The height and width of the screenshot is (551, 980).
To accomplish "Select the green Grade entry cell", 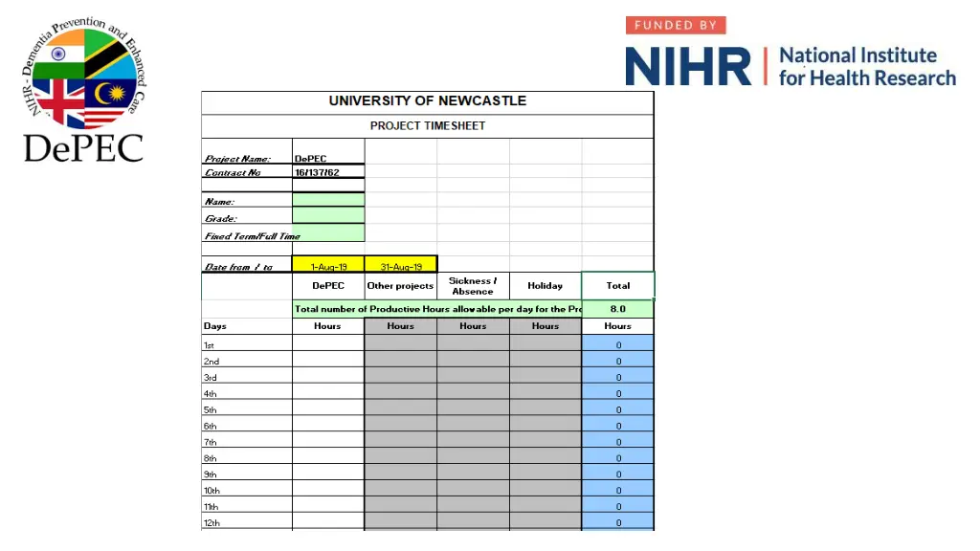I will click(x=328, y=216).
